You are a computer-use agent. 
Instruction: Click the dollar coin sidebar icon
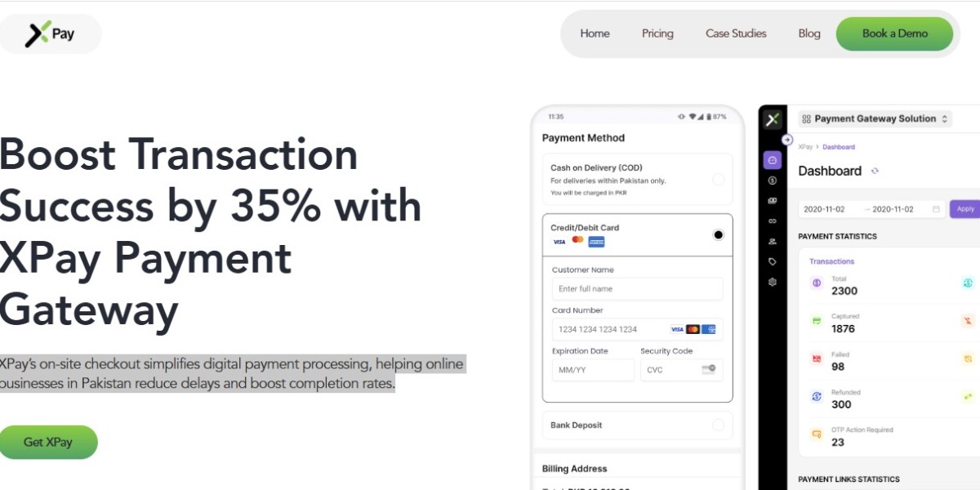click(x=773, y=180)
